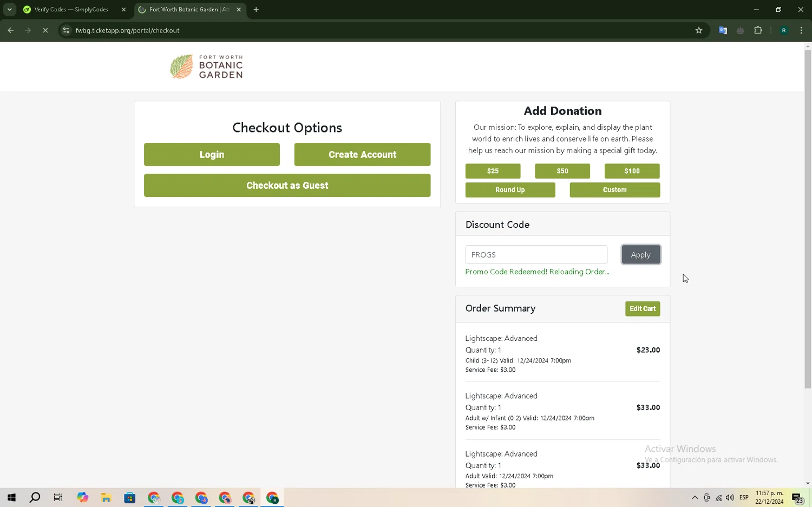Show hidden system tray icons

pos(695,497)
